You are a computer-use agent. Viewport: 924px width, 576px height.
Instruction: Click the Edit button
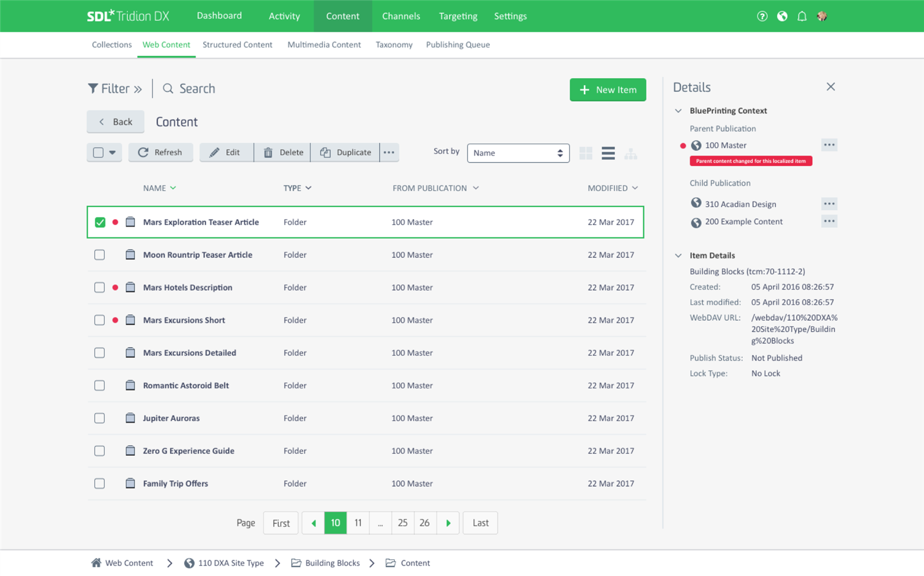pyautogui.click(x=226, y=152)
